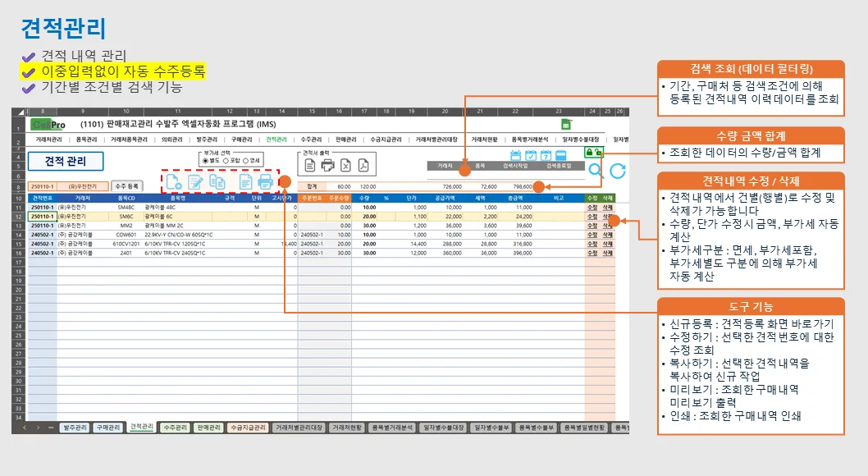Click 삭제 link for the last estimate row
Image resolution: width=868 pixels, height=476 pixels.
click(608, 254)
